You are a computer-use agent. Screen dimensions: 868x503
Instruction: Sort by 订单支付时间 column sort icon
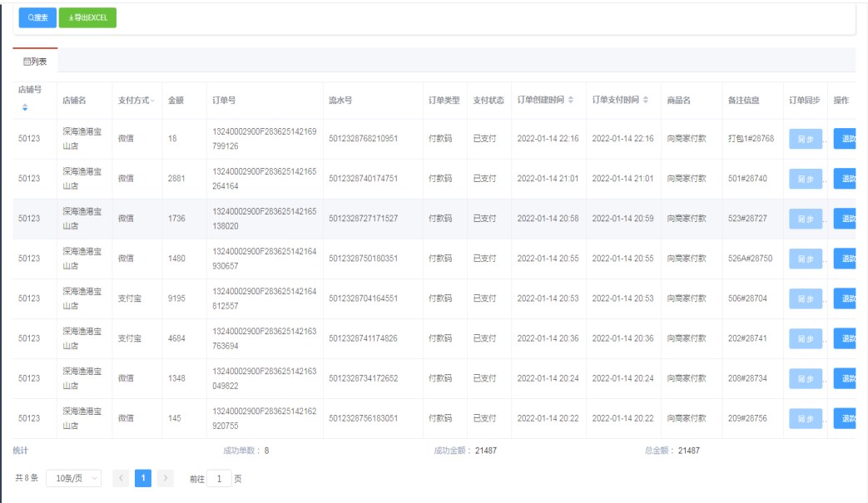click(647, 101)
